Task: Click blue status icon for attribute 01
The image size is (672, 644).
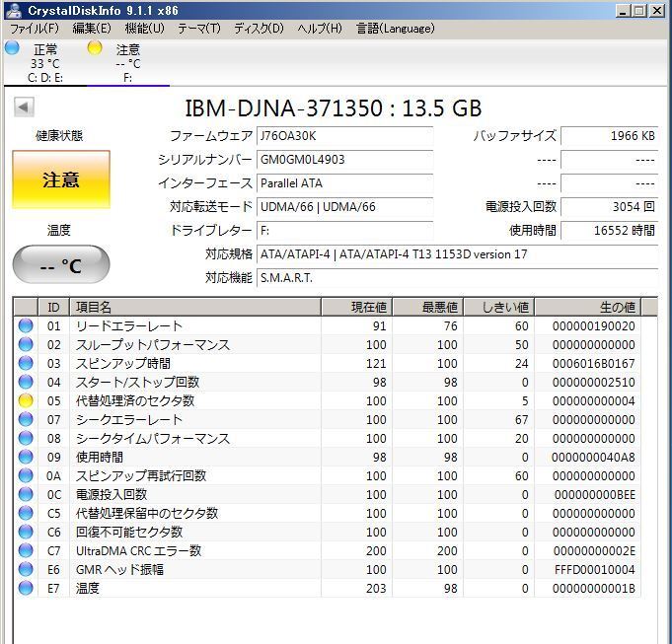Action: pyautogui.click(x=26, y=326)
